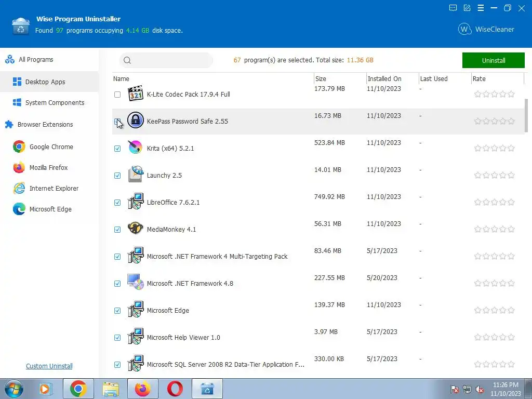
Task: Click the Google Chrome sidebar icon
Action: (x=19, y=147)
